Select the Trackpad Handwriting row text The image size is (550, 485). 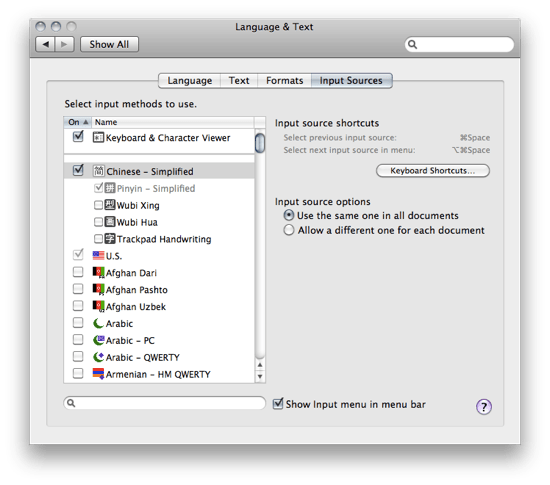[164, 239]
